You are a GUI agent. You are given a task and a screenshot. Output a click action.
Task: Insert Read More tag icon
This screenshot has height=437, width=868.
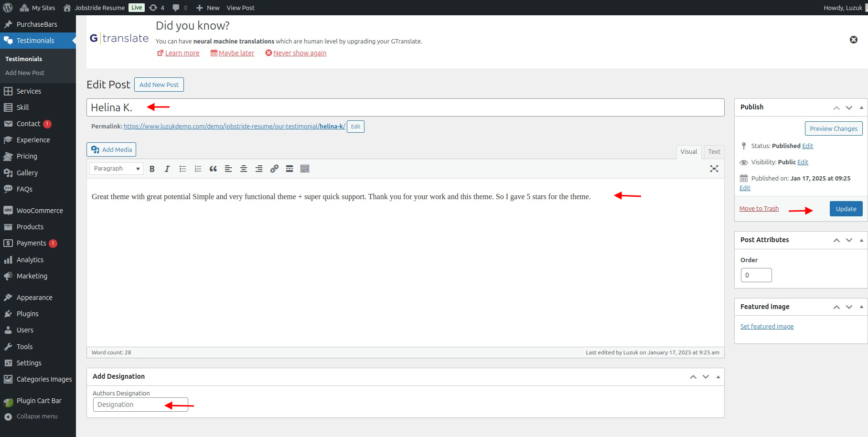click(x=289, y=169)
